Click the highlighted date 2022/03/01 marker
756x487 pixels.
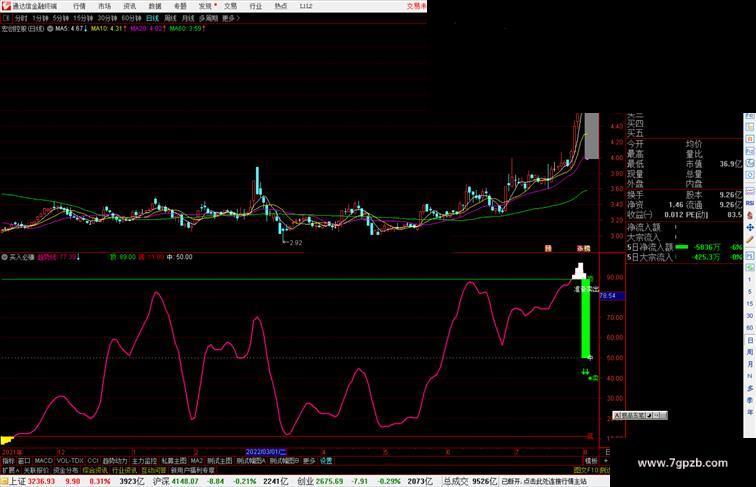pos(266,452)
